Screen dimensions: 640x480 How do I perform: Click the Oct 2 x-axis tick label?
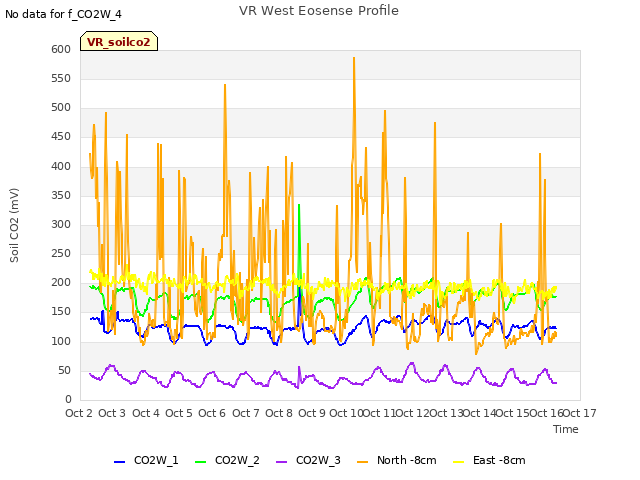point(79,413)
